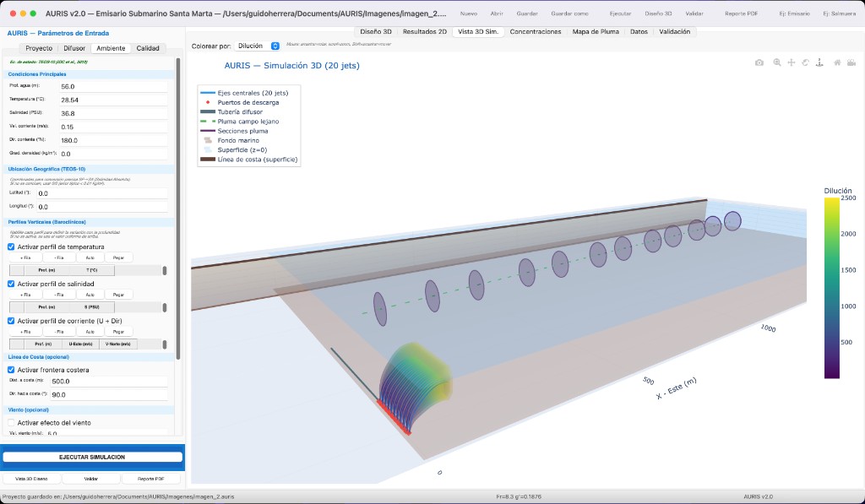Select the Ambiente parameters tab
865x504 pixels.
[x=111, y=48]
